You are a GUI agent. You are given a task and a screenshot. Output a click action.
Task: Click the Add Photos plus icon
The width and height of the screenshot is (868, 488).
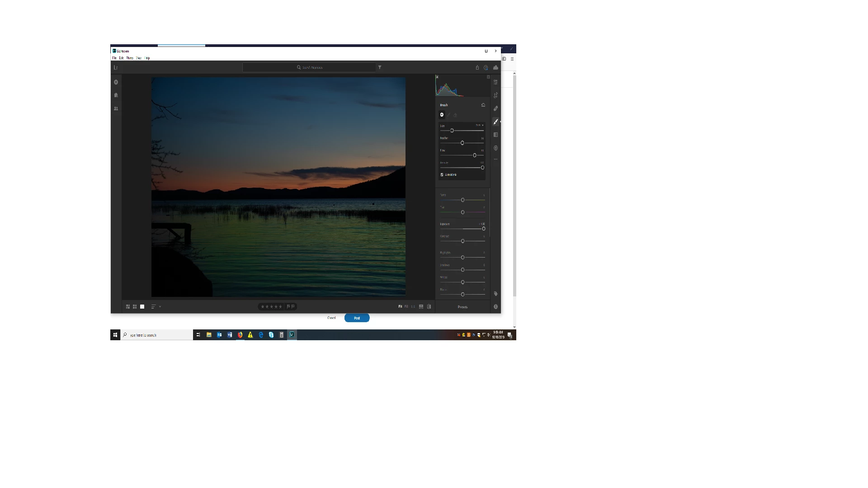pyautogui.click(x=116, y=82)
